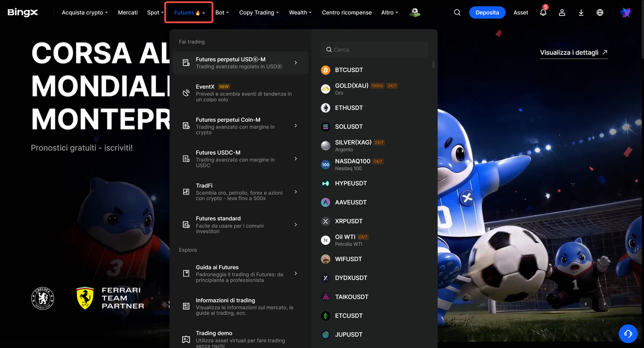This screenshot has width=644, height=348.
Task: Click the EventX menu icon
Action: 186,93
